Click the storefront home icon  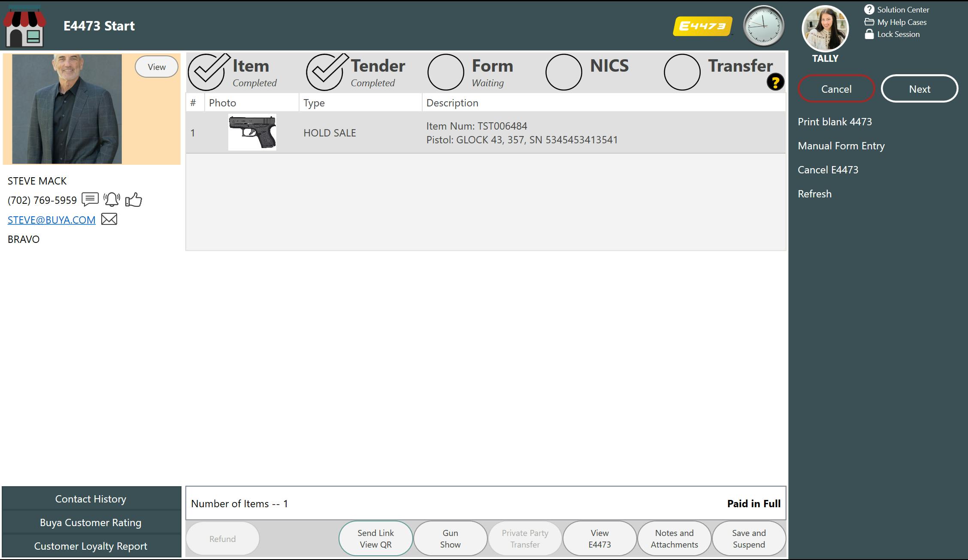coord(25,27)
